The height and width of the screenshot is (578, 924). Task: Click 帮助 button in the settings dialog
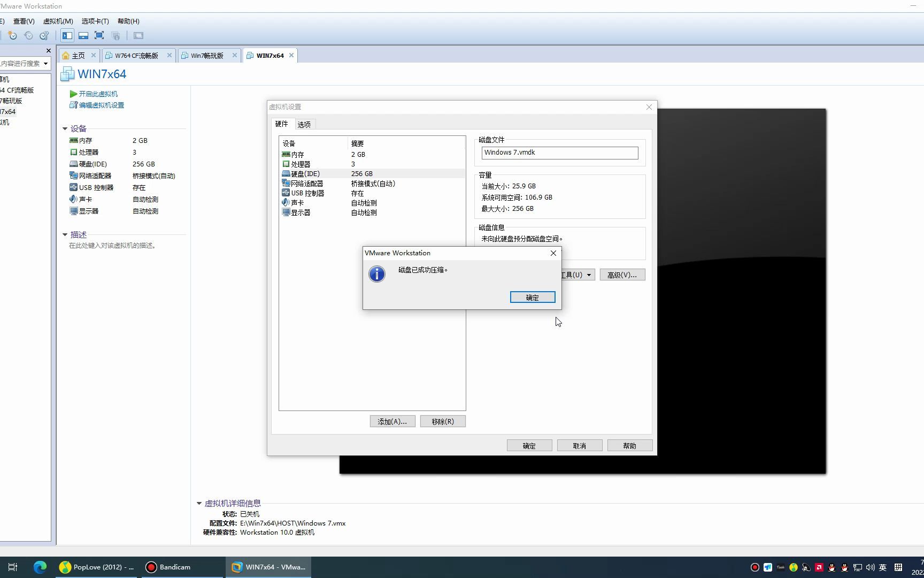(630, 446)
